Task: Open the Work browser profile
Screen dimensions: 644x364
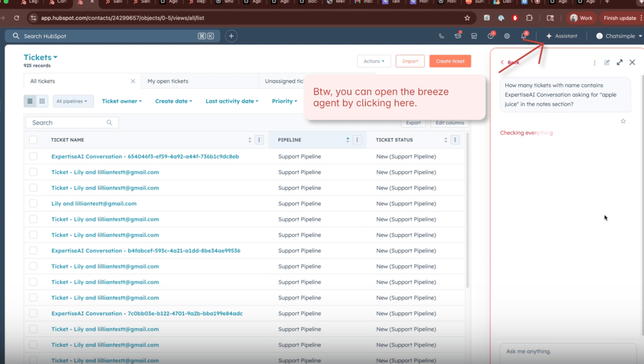Action: tap(581, 18)
